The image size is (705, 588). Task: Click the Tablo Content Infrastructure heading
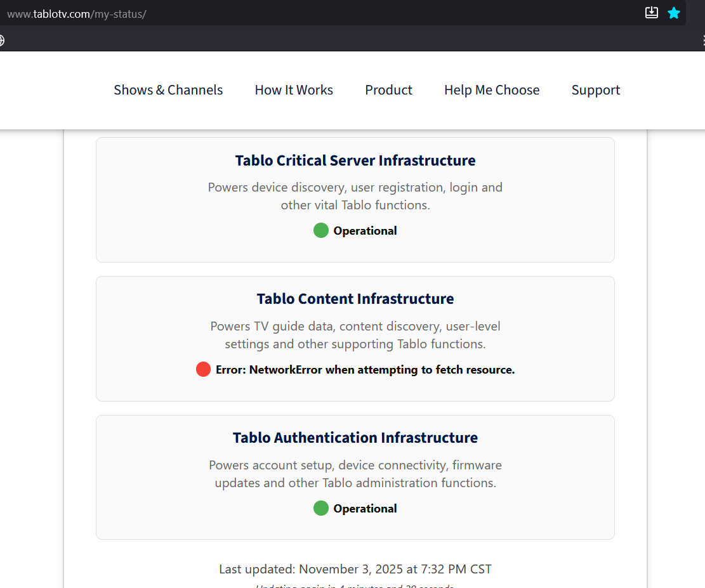pyautogui.click(x=355, y=299)
